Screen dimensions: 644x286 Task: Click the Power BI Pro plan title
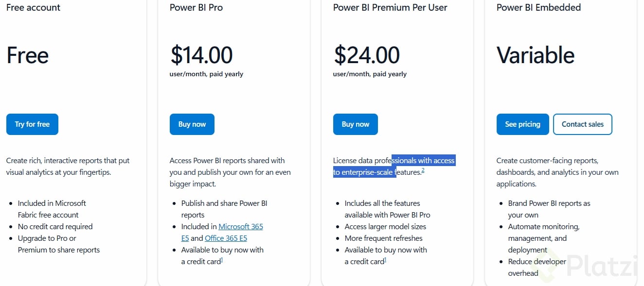click(196, 7)
